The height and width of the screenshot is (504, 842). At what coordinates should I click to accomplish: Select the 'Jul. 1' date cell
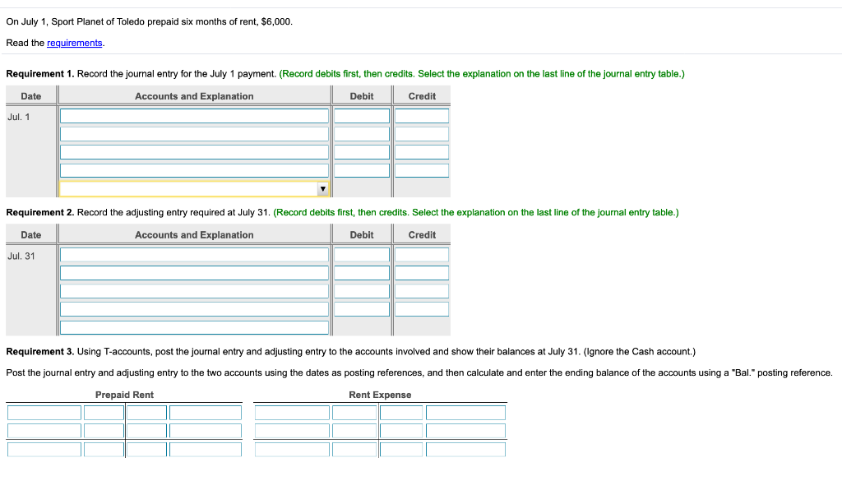coord(19,117)
